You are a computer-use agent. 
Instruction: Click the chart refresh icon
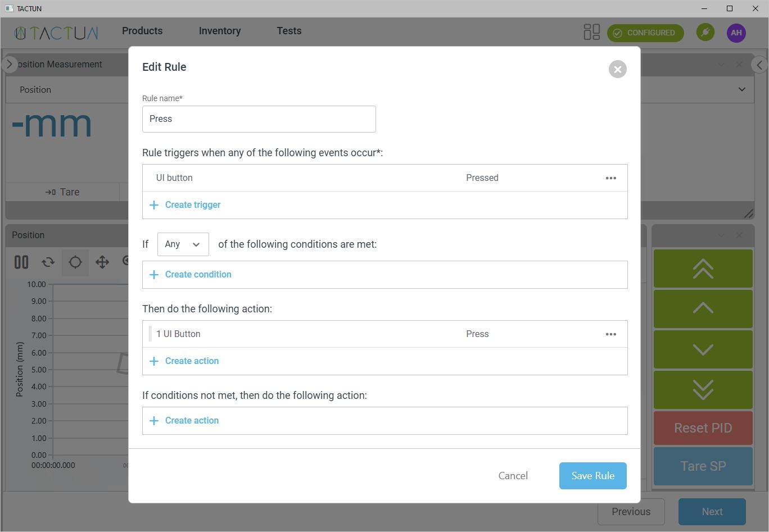48,262
